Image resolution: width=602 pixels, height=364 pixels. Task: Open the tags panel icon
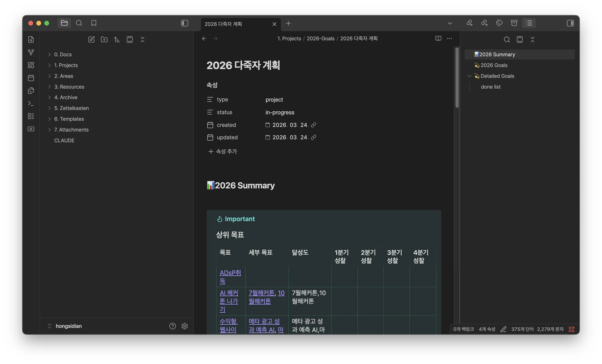pyautogui.click(x=499, y=23)
